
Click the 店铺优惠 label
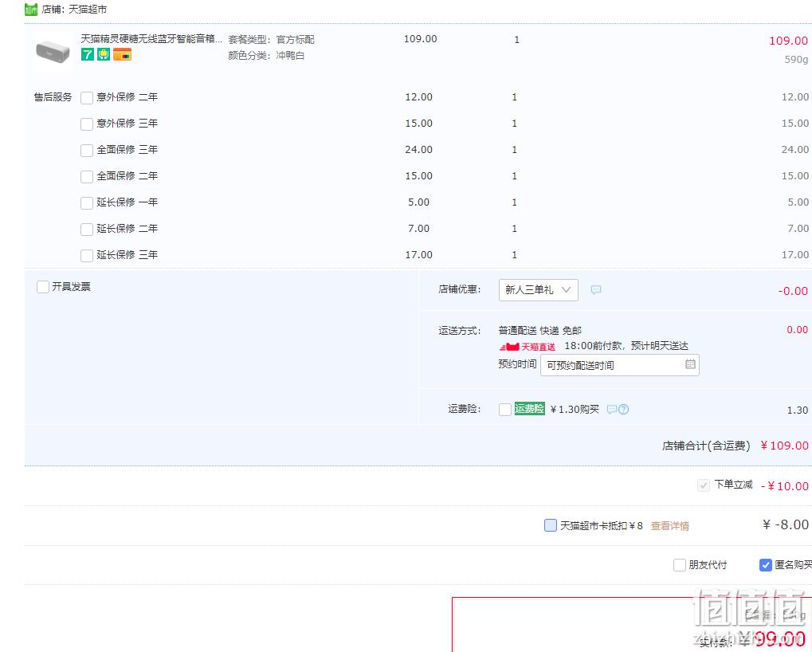click(x=460, y=289)
